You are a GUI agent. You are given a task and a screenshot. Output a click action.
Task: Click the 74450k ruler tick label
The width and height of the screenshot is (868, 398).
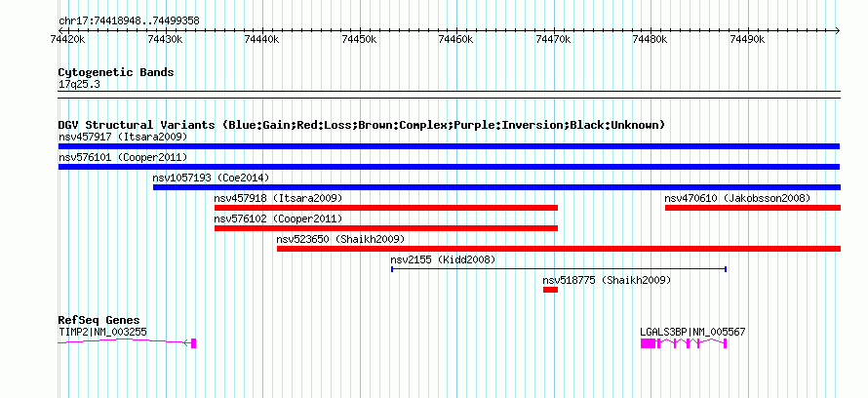point(360,39)
